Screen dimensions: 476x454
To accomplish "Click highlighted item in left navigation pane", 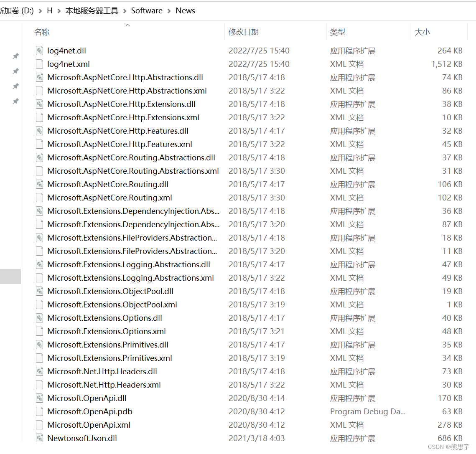I will [10, 276].
